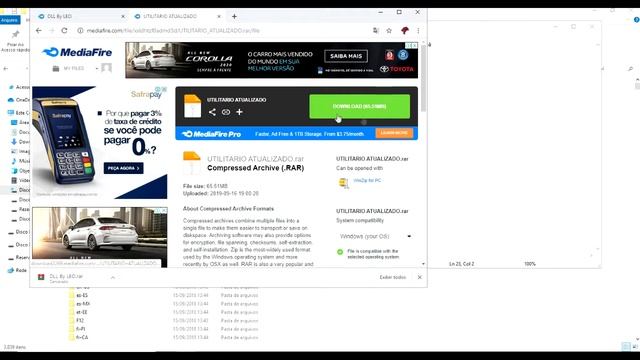The image size is (640, 360).
Task: Click the green Download button
Action: (x=360, y=107)
